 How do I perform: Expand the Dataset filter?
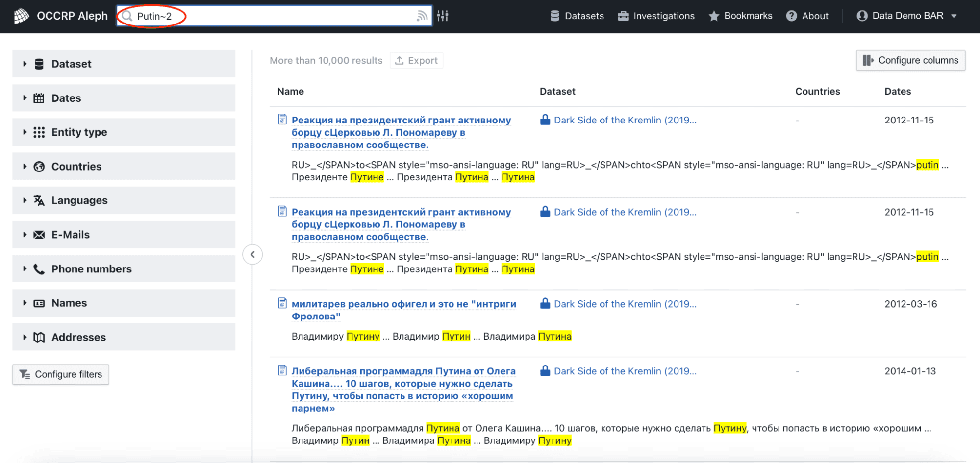124,64
